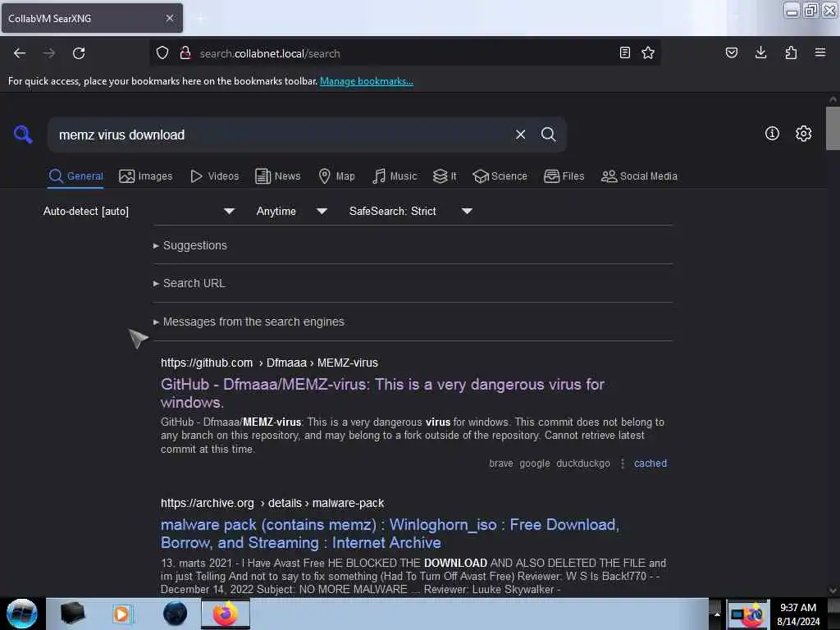
Task: Toggle reader view icon in address bar
Action: [624, 52]
